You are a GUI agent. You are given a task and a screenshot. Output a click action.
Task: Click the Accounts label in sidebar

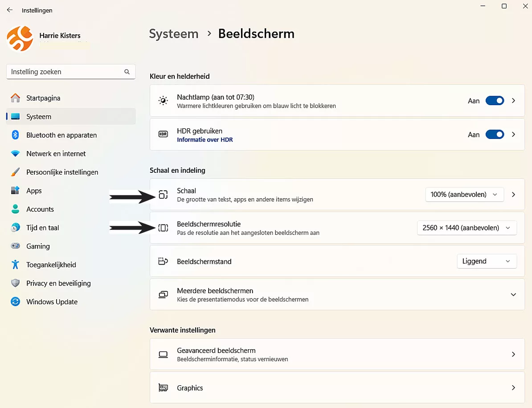pyautogui.click(x=40, y=209)
